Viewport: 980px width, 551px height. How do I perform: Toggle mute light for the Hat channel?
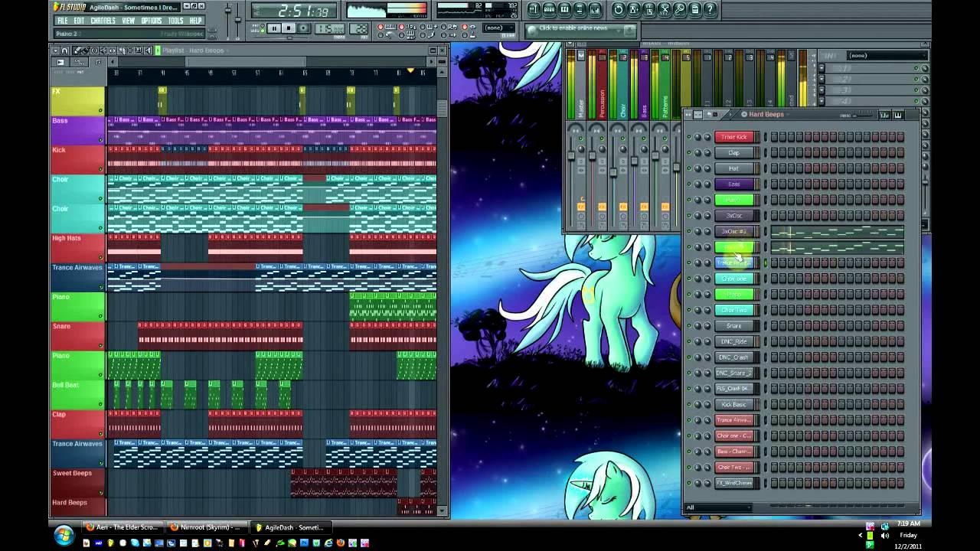[689, 168]
